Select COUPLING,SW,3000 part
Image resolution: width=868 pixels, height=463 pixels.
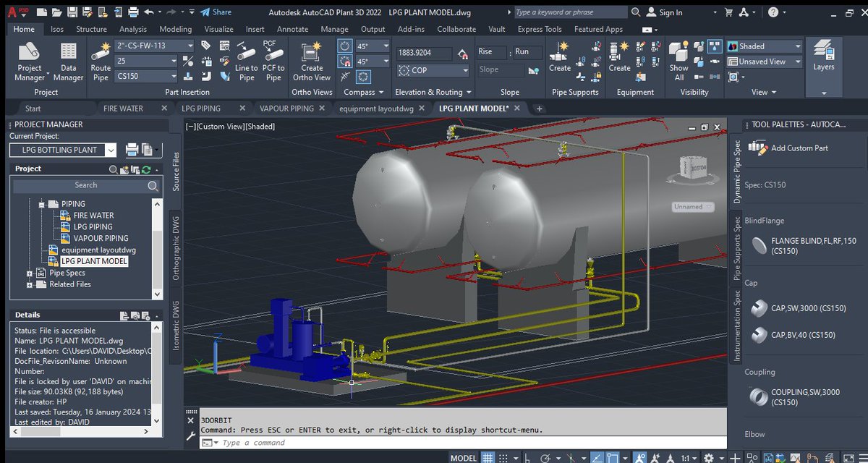(x=795, y=397)
